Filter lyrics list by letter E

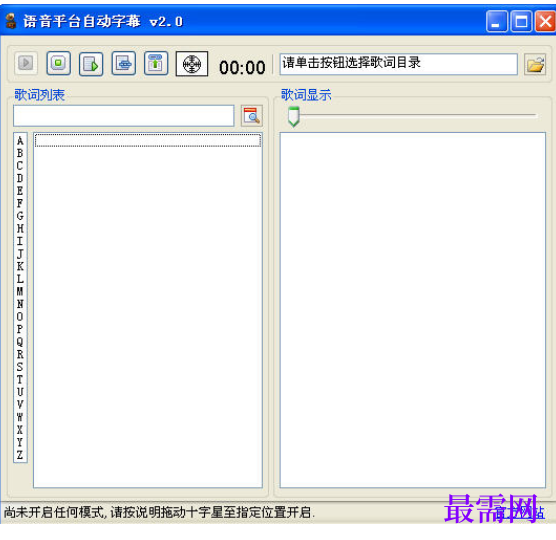[x=20, y=191]
